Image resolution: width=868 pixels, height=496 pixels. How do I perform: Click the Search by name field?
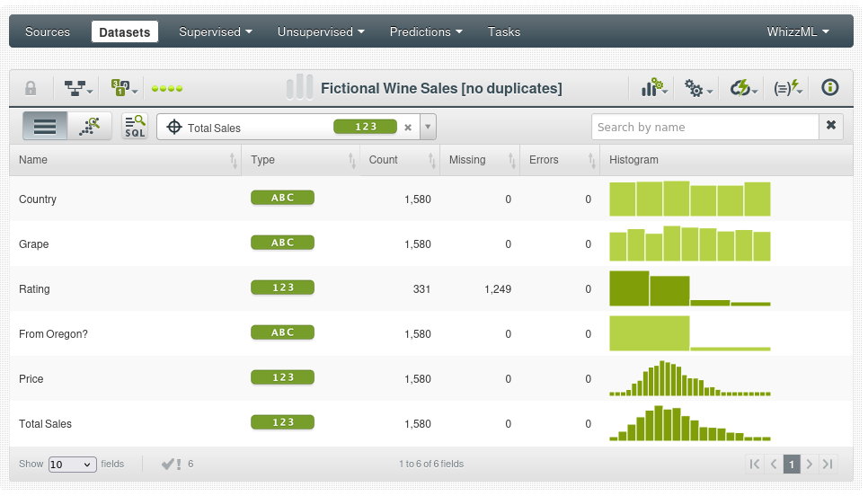click(x=704, y=127)
